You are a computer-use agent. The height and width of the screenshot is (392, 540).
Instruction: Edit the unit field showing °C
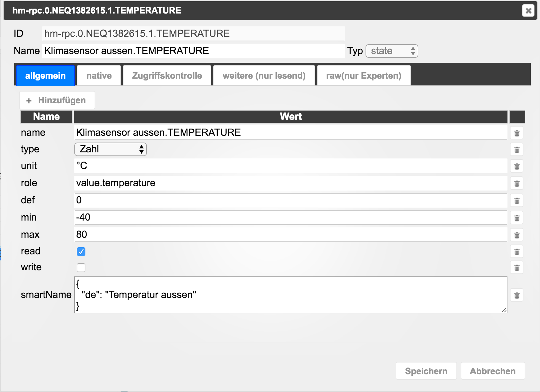click(291, 166)
